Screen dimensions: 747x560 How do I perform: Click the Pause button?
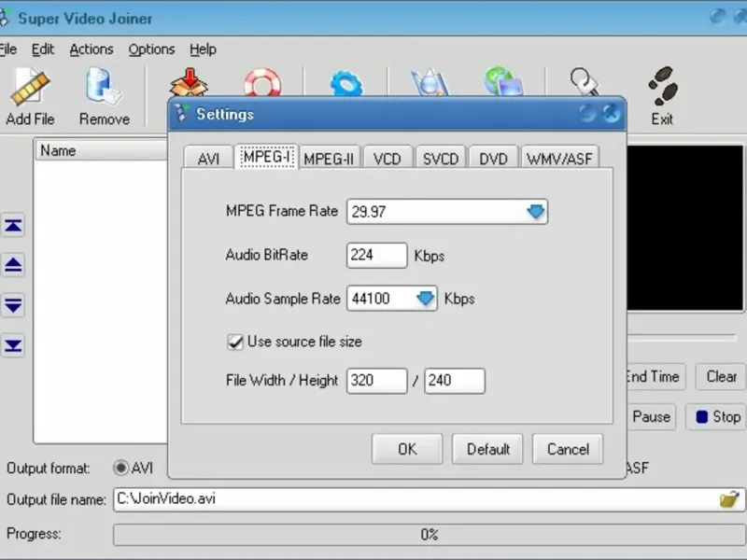651,416
